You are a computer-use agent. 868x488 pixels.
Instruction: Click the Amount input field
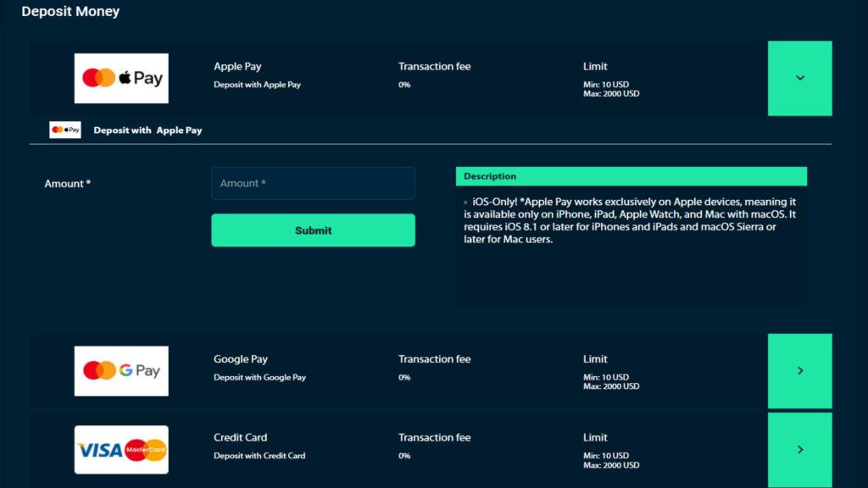(313, 183)
